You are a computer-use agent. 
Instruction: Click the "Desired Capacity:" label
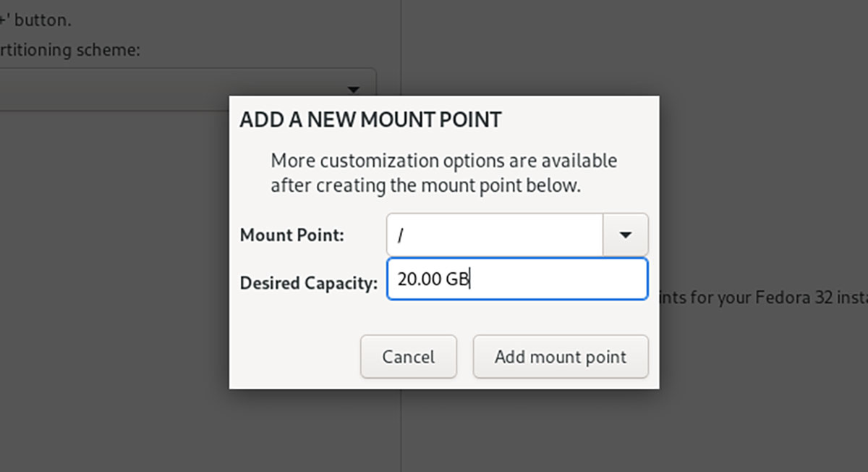tap(309, 282)
